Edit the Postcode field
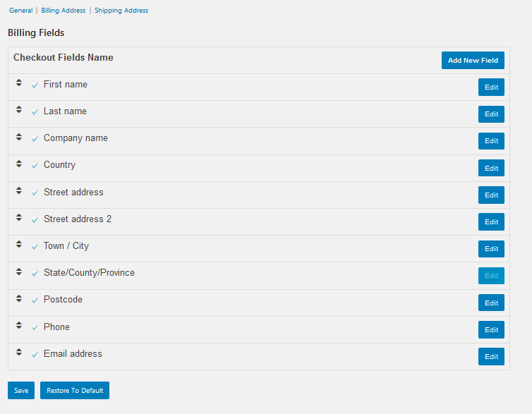Image resolution: width=532 pixels, height=414 pixels. tap(491, 303)
